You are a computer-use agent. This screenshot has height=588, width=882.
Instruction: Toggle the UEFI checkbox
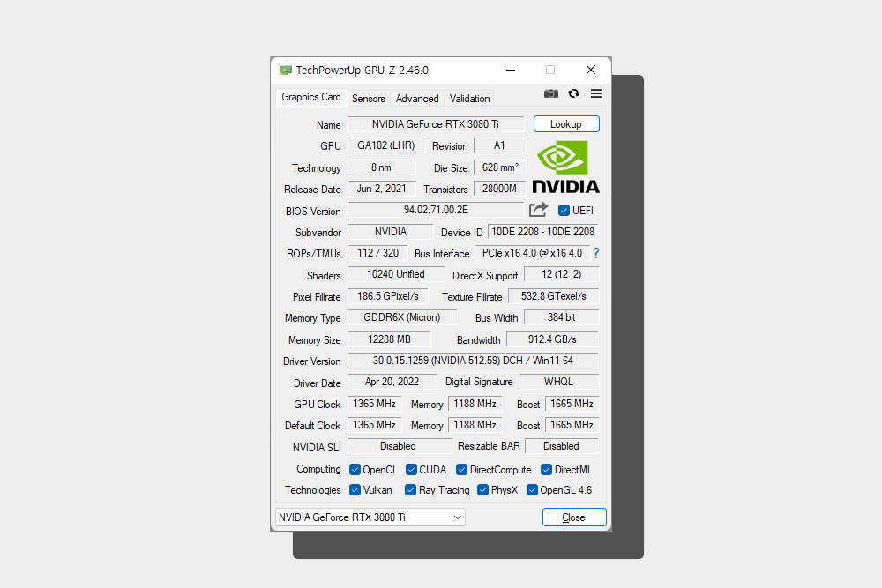coord(564,210)
